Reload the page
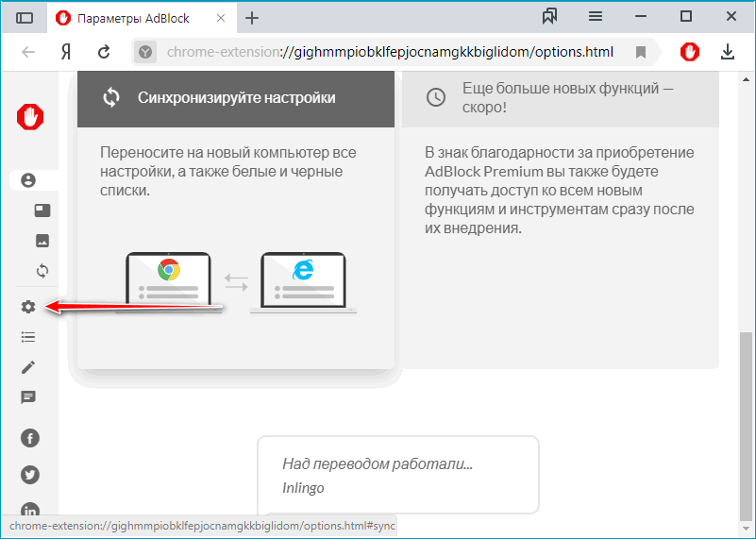The height and width of the screenshot is (539, 756). point(104,52)
